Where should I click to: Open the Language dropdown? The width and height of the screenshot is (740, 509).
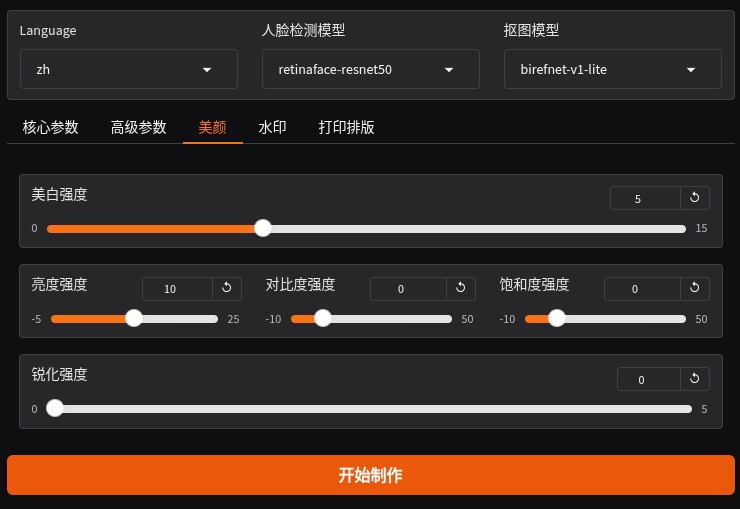click(129, 69)
